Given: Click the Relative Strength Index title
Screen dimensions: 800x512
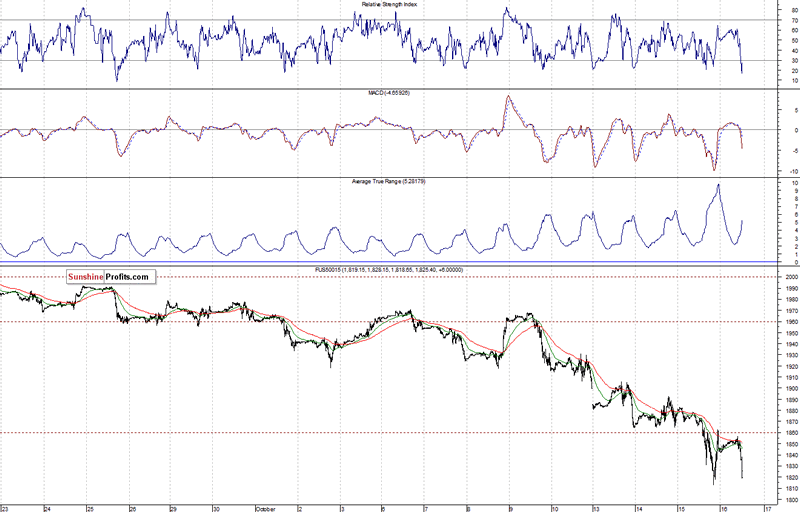Looking at the screenshot, I should tap(399, 5).
